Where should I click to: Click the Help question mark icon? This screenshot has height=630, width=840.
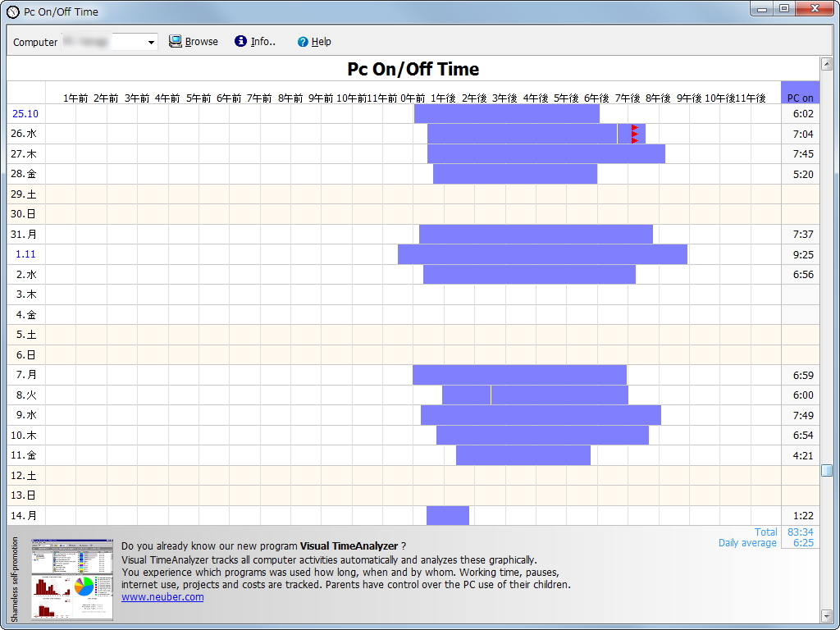[x=303, y=42]
